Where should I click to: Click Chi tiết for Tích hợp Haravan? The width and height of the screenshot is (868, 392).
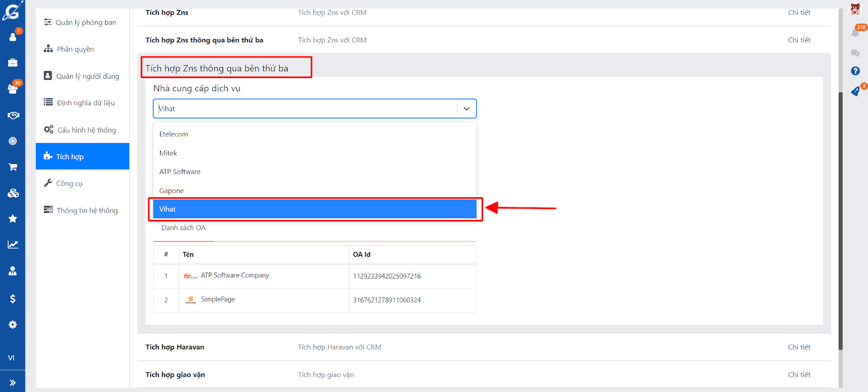coord(799,347)
